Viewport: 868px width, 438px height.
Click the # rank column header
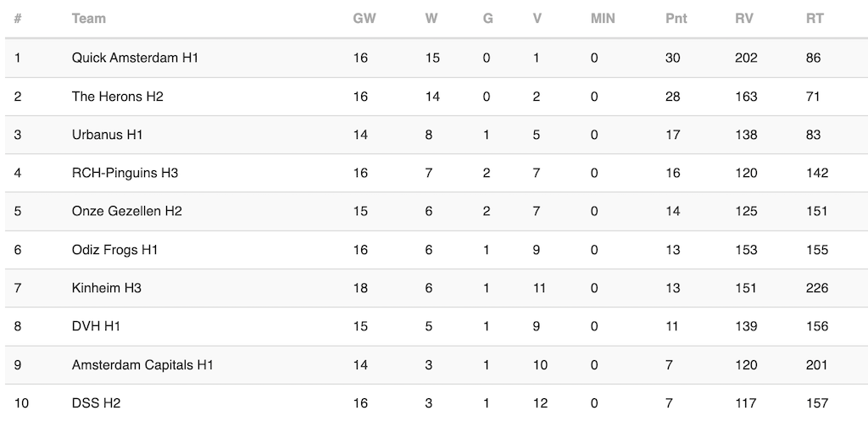point(18,19)
